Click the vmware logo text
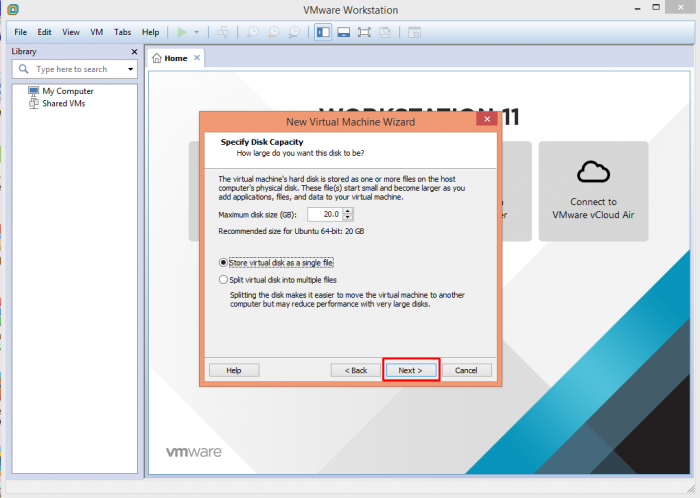Image resolution: width=700 pixels, height=498 pixels. pyautogui.click(x=194, y=452)
